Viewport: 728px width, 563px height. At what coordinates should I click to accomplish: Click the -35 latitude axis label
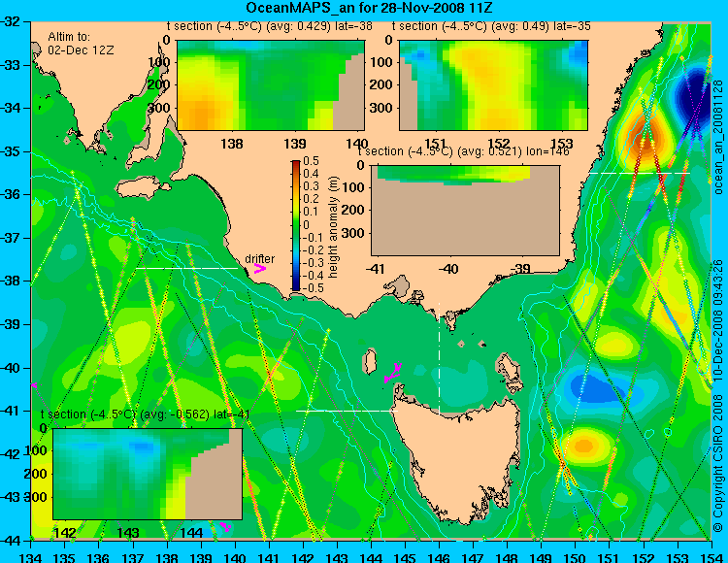(11, 151)
